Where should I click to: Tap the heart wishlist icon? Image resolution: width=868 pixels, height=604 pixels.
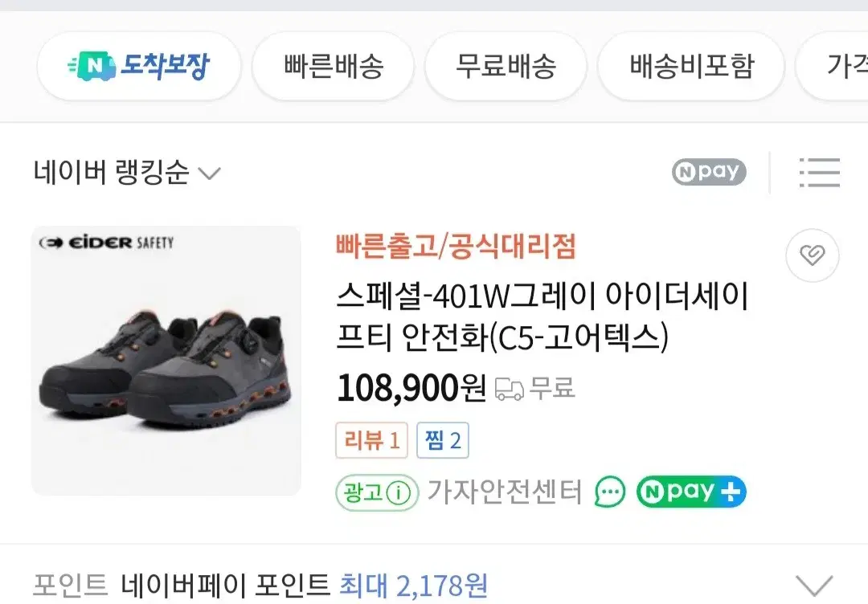[x=812, y=255]
